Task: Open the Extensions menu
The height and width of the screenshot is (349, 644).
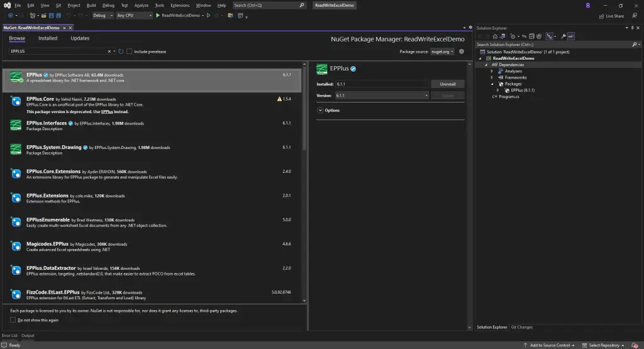Action: 180,5
